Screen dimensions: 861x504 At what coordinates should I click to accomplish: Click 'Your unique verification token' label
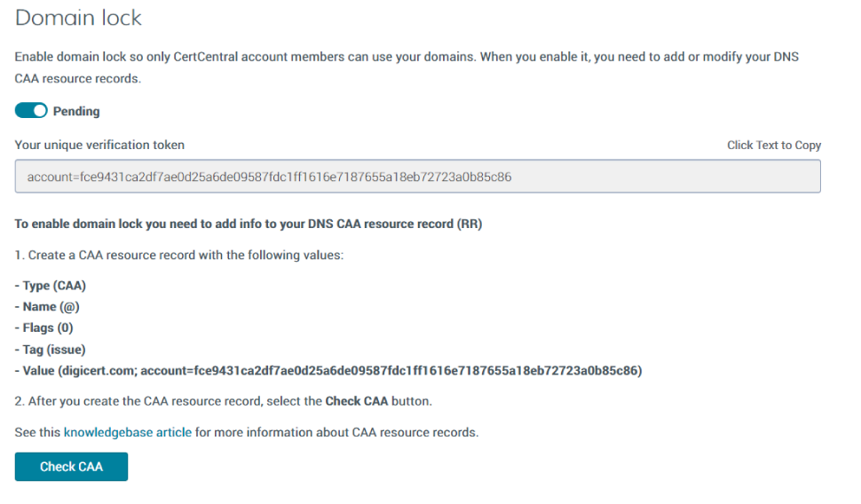tap(99, 145)
